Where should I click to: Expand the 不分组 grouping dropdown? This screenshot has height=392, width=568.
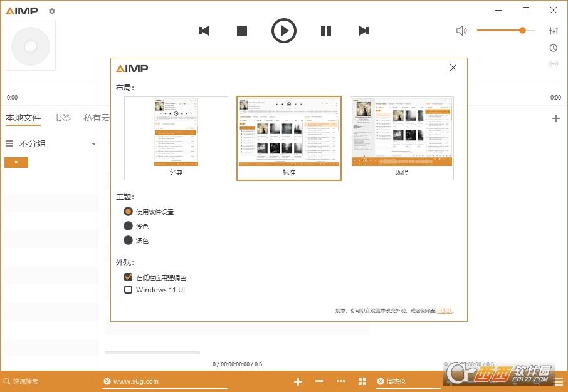(93, 144)
